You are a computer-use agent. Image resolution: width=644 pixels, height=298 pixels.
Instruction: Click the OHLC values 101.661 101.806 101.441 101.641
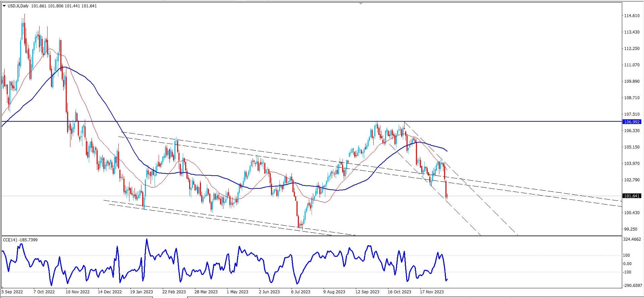[64, 6]
